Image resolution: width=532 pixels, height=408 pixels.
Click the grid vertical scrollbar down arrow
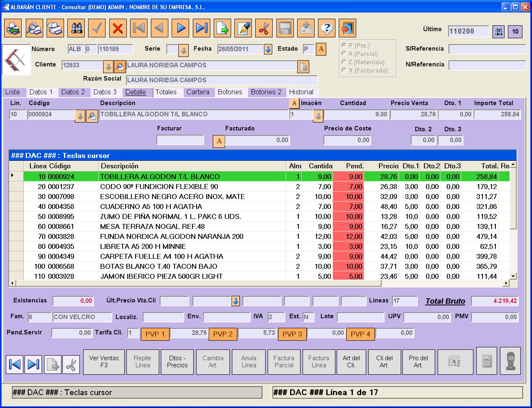tap(513, 276)
